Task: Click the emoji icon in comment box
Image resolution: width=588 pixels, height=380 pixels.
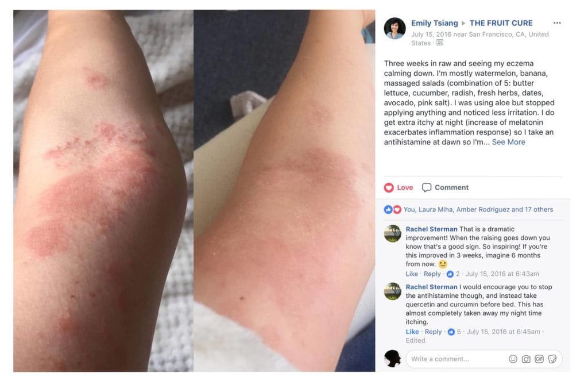Action: [513, 359]
